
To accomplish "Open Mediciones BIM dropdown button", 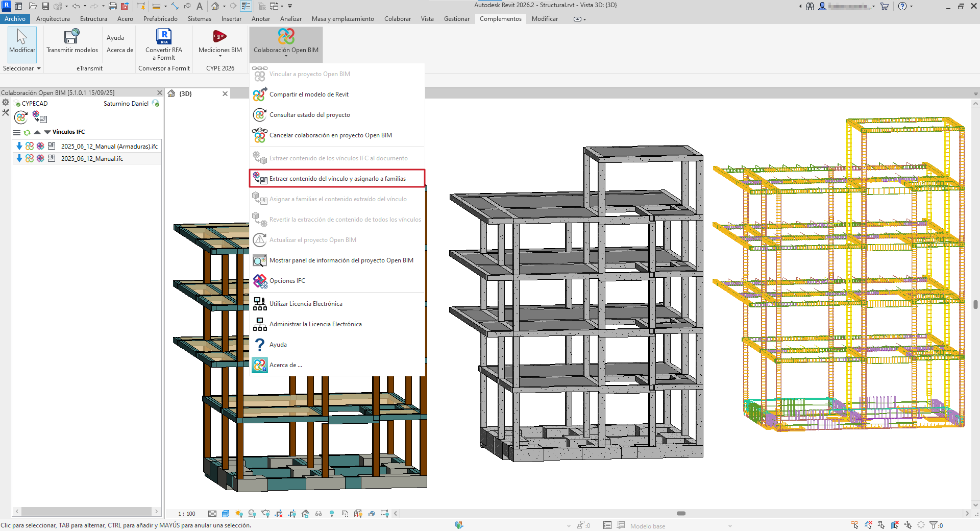I will click(220, 43).
